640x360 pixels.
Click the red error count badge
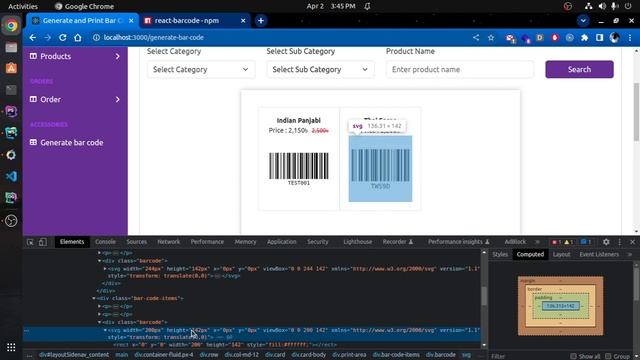[556, 242]
